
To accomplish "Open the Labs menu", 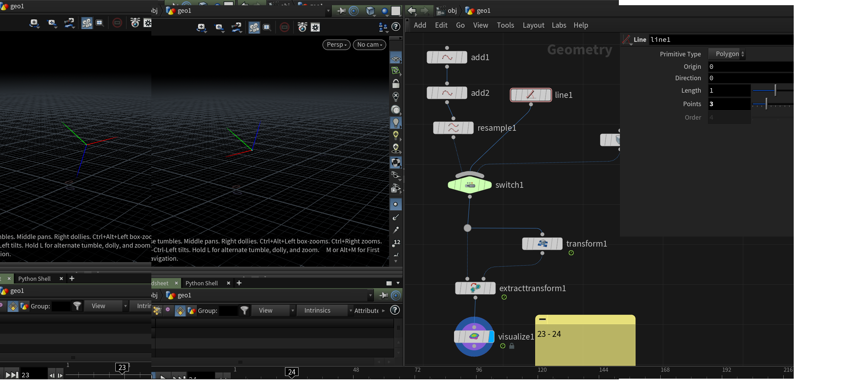I will (559, 25).
